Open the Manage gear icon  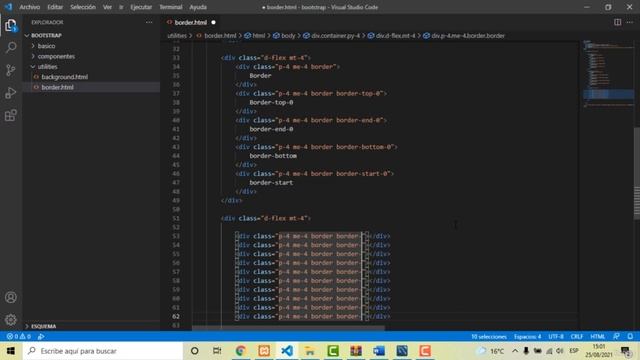[11, 320]
